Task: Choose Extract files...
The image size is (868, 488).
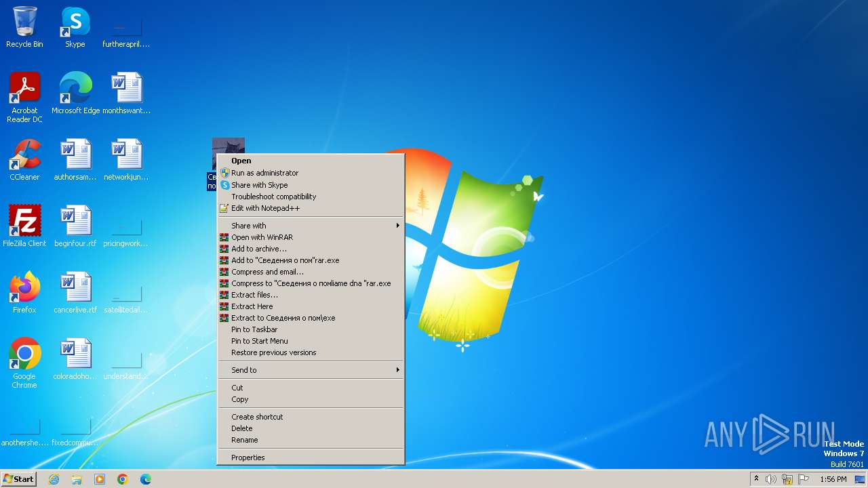Action: pos(311,295)
